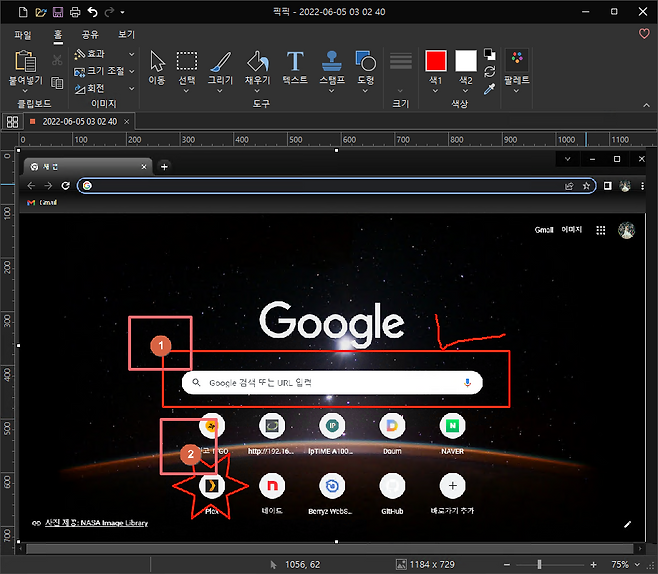Image resolution: width=658 pixels, height=574 pixels.
Task: Pick the eyedropper color picker icon
Action: [489, 89]
